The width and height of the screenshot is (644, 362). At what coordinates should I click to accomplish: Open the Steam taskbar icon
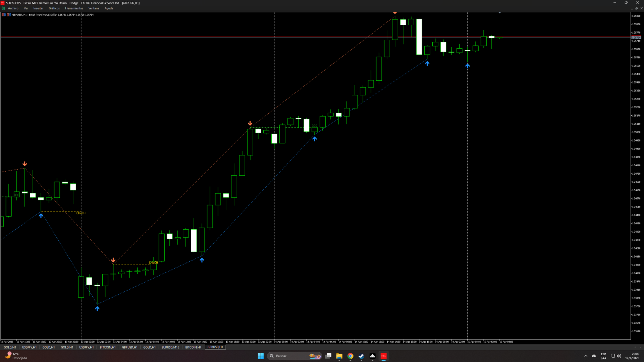pos(361,356)
